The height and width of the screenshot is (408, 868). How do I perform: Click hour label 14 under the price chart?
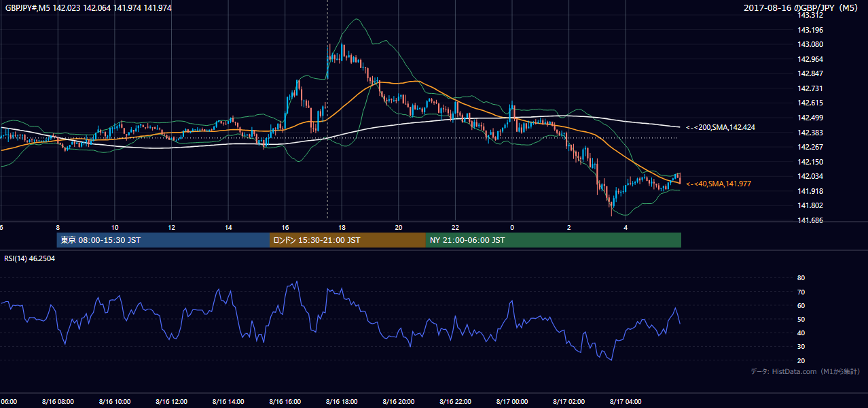[x=228, y=227]
